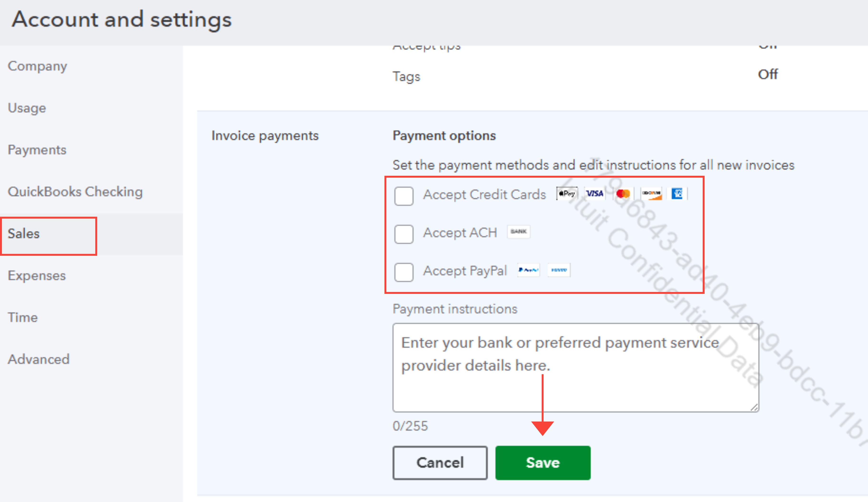Screen dimensions: 868x502
Task: Click inside the Payment instructions text box
Action: click(x=576, y=367)
